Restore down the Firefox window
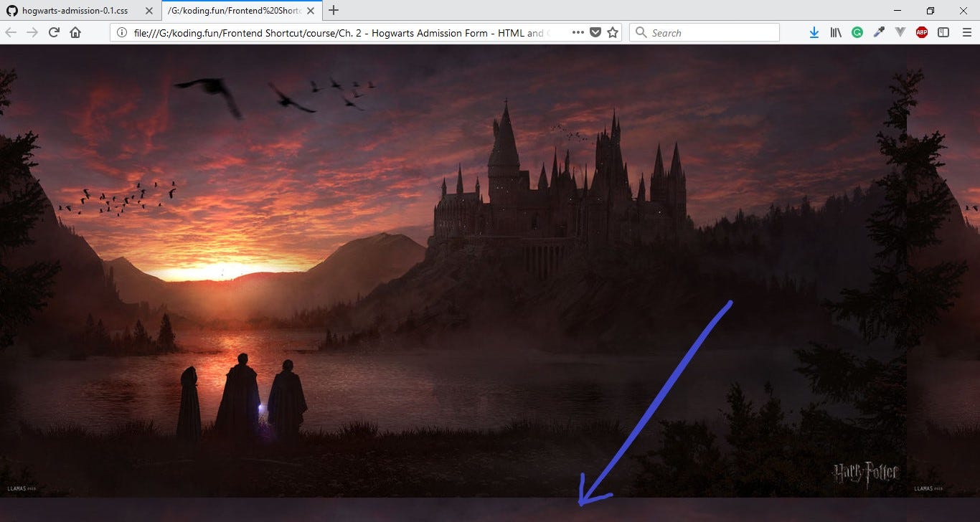The image size is (980, 522). (930, 11)
